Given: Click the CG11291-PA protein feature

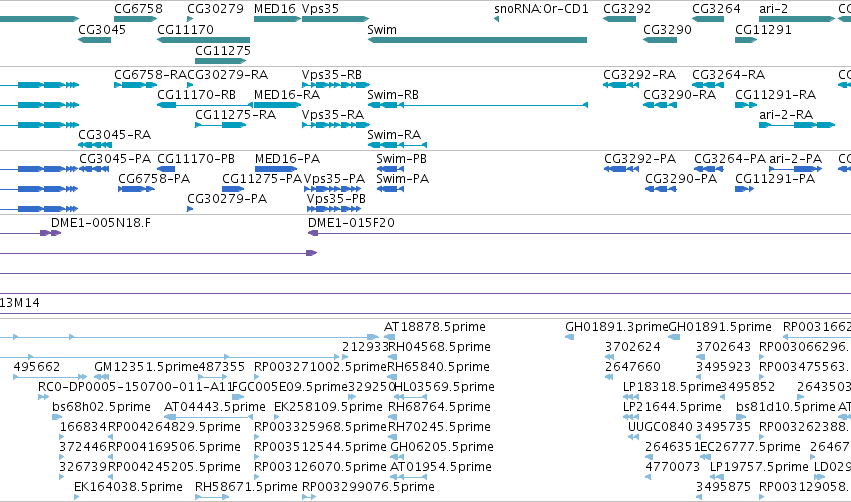Looking at the screenshot, I should pos(745,189).
